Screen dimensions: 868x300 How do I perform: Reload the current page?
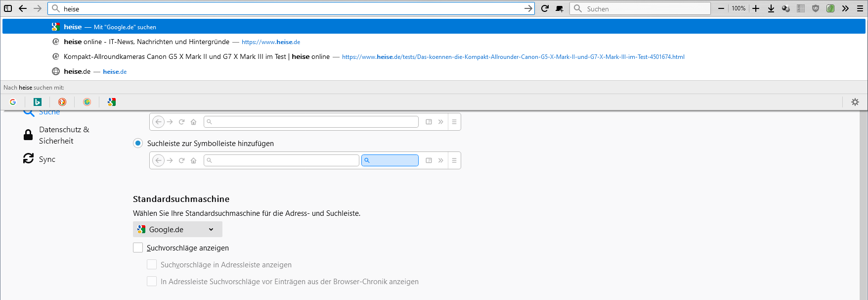point(545,8)
